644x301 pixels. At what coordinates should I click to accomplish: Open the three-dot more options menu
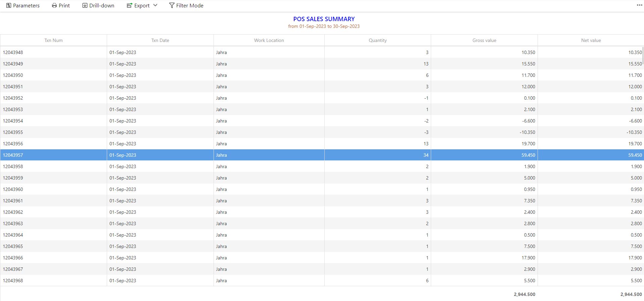(x=639, y=5)
